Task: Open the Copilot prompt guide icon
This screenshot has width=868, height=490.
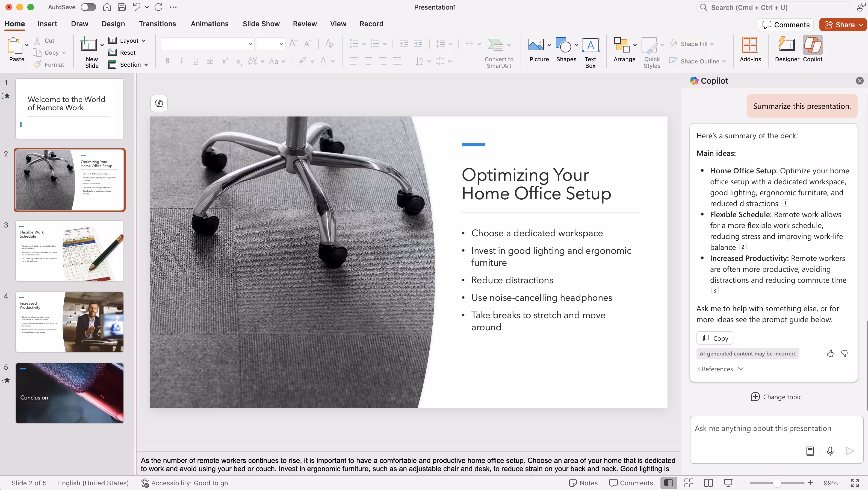Action: 810,451
